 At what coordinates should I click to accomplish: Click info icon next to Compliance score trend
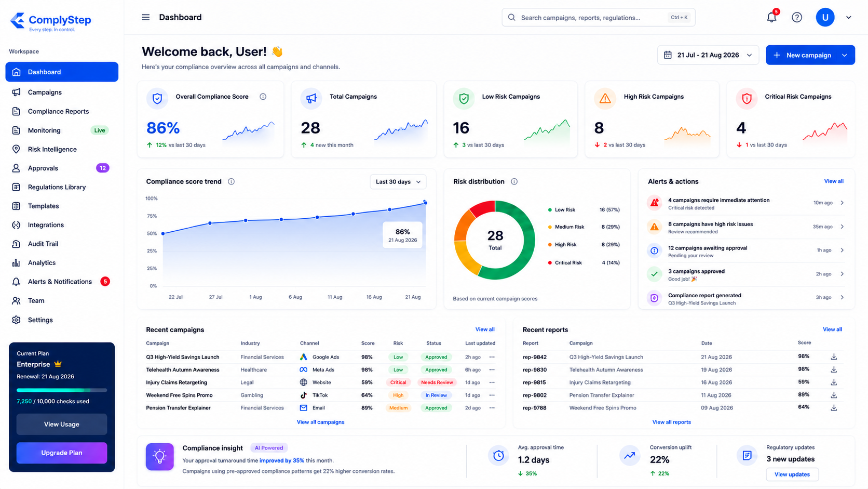[x=232, y=181]
